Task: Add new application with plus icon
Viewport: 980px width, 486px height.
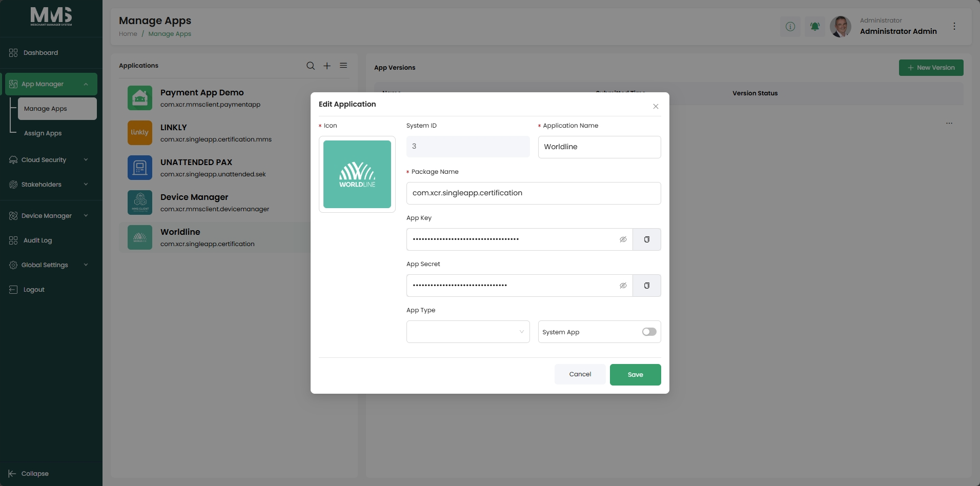Action: click(x=327, y=66)
